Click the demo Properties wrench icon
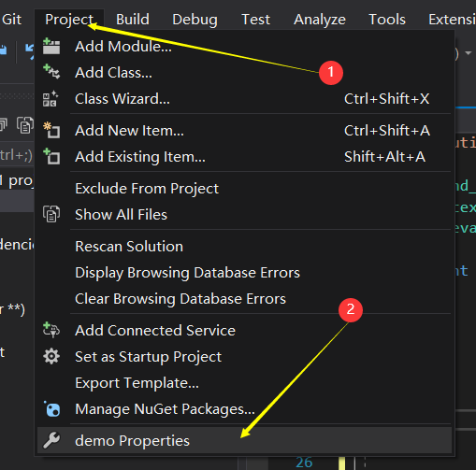The width and height of the screenshot is (476, 470). coord(51,440)
